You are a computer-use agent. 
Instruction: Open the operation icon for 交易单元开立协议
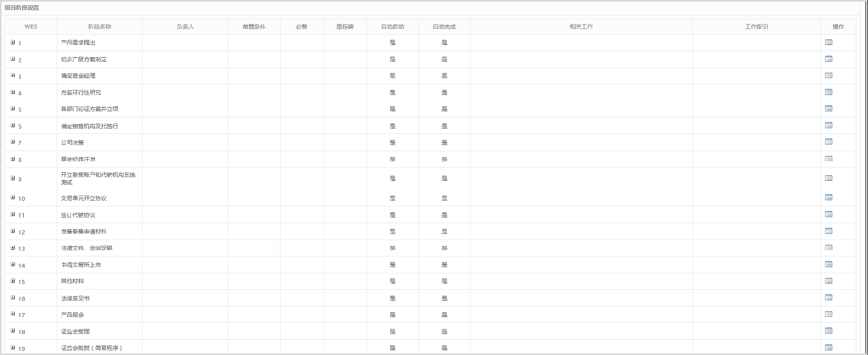point(829,198)
